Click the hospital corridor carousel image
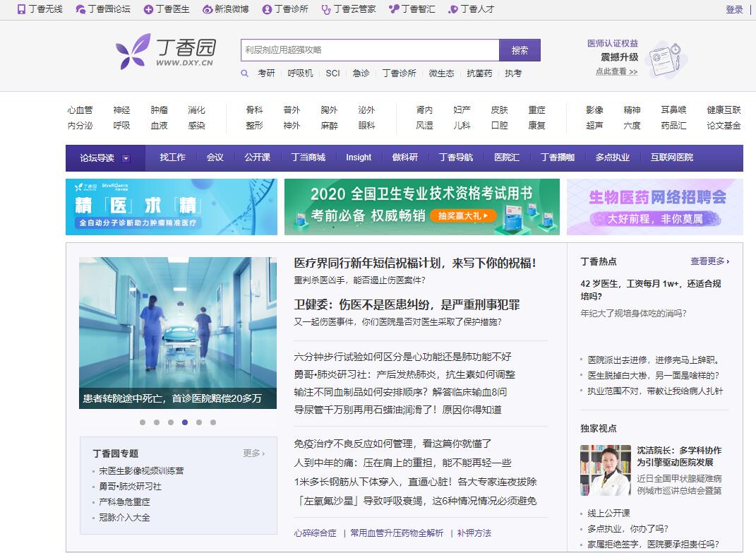756x558 pixels. [x=178, y=333]
